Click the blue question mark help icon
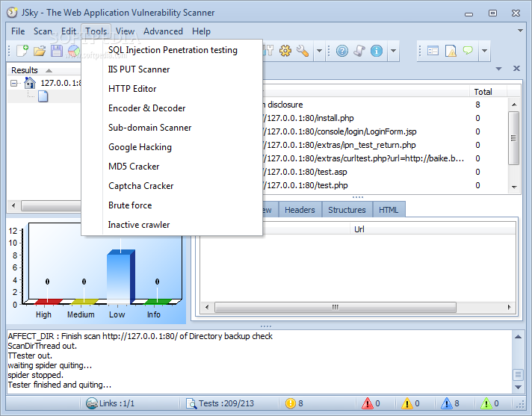The image size is (532, 416). tap(342, 51)
